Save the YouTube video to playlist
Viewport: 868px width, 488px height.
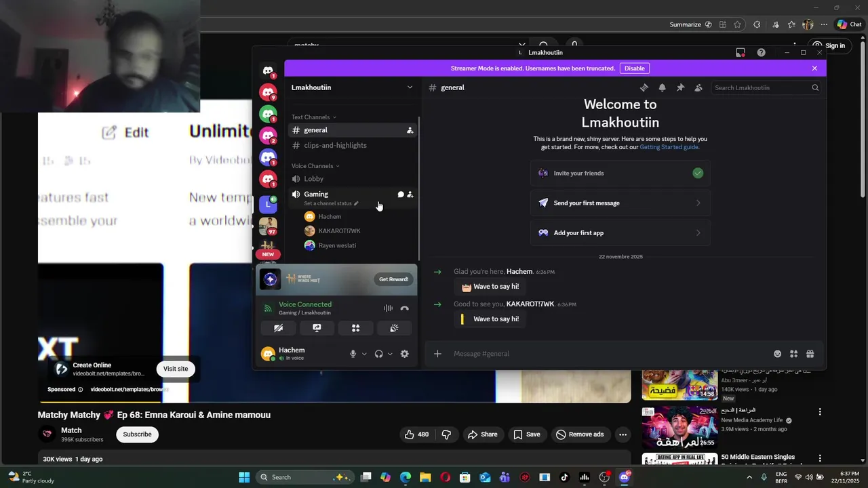(x=527, y=434)
